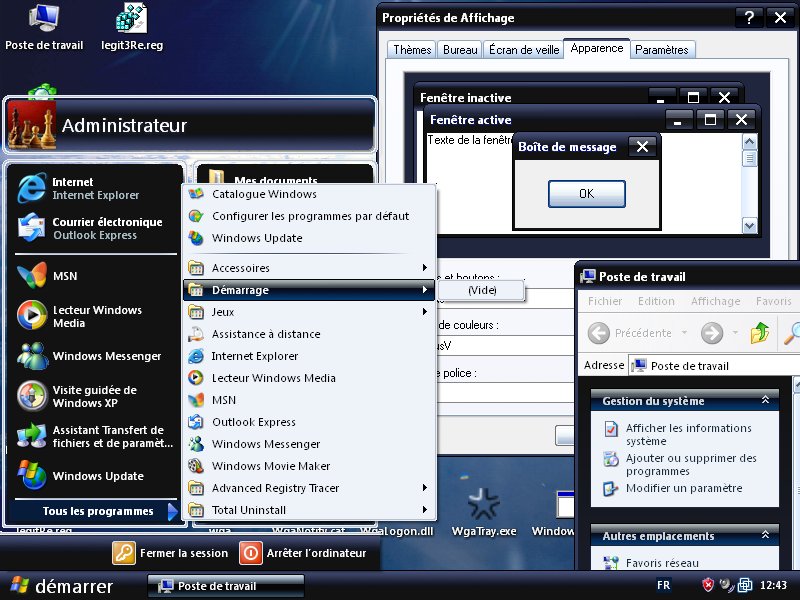Open Internet Explorer from pinned Start menu
800x600 pixels.
coord(33,189)
